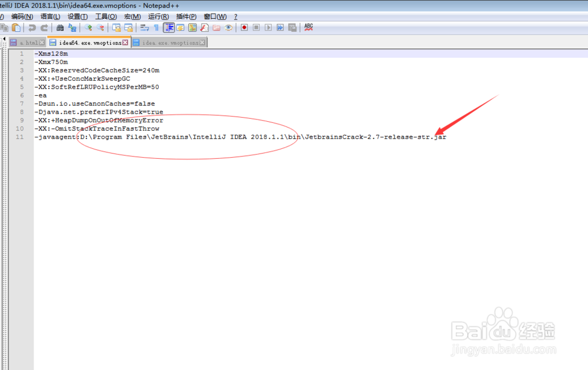Viewport: 588px width, 370px height.
Task: Click line number 1 in margin
Action: coord(22,54)
